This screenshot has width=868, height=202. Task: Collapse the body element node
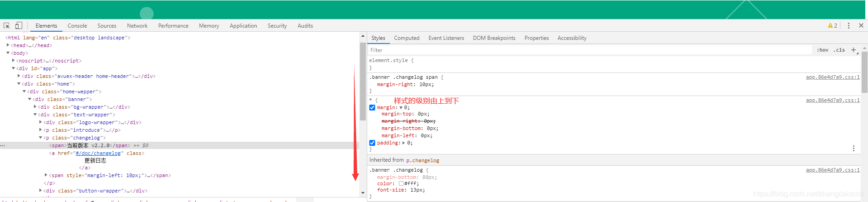tap(8, 53)
